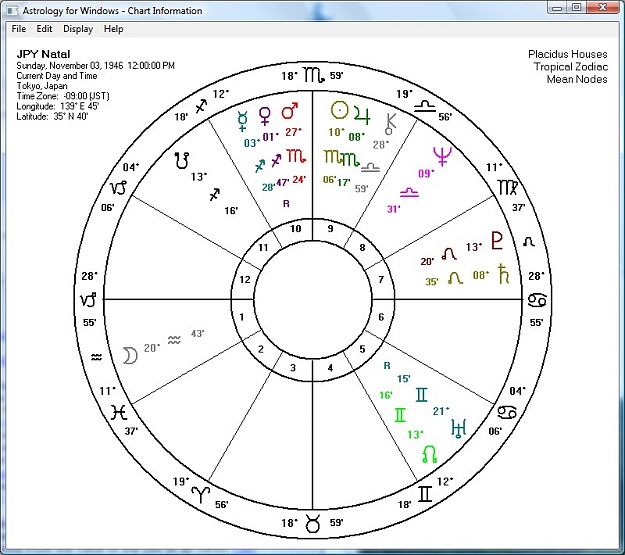Image resolution: width=625 pixels, height=555 pixels.
Task: Click the Latitude 35° N 40' line
Action: pyautogui.click(x=52, y=116)
